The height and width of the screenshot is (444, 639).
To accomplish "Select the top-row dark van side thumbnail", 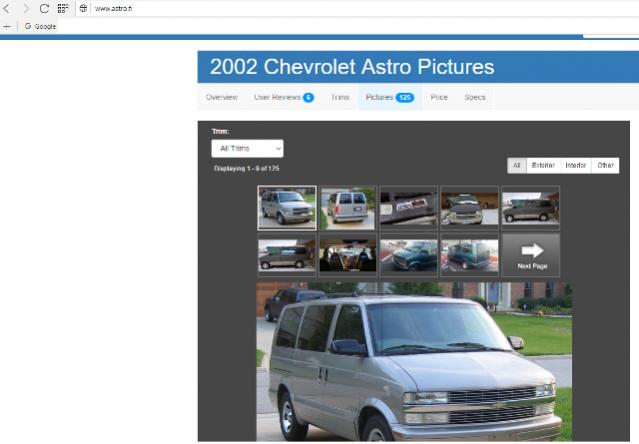I will [531, 208].
